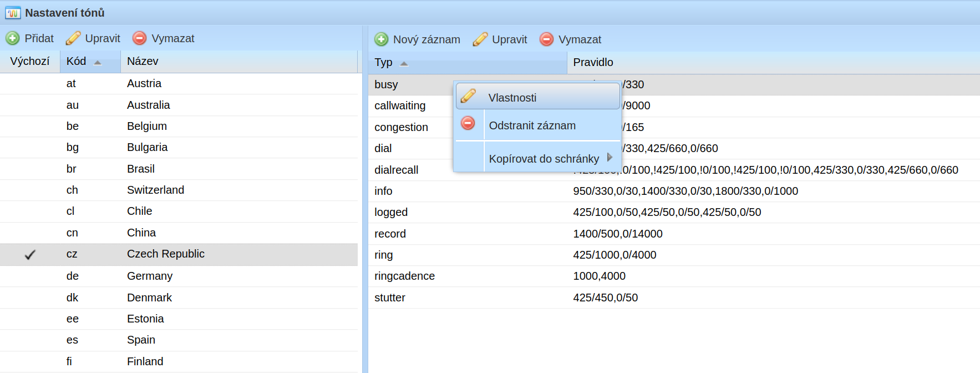Click the Přidat button to add a country
This screenshot has height=373, width=980.
[x=30, y=38]
